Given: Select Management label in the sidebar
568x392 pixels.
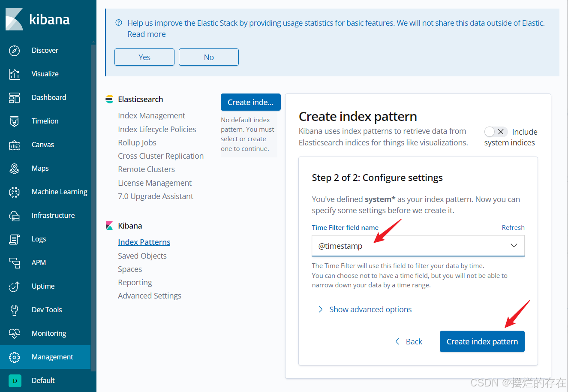Looking at the screenshot, I should 52,357.
